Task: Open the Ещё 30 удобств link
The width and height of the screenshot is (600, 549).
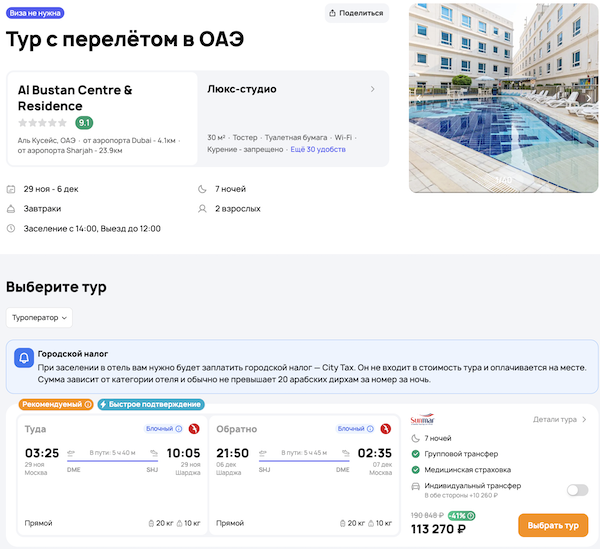Action: point(317,149)
